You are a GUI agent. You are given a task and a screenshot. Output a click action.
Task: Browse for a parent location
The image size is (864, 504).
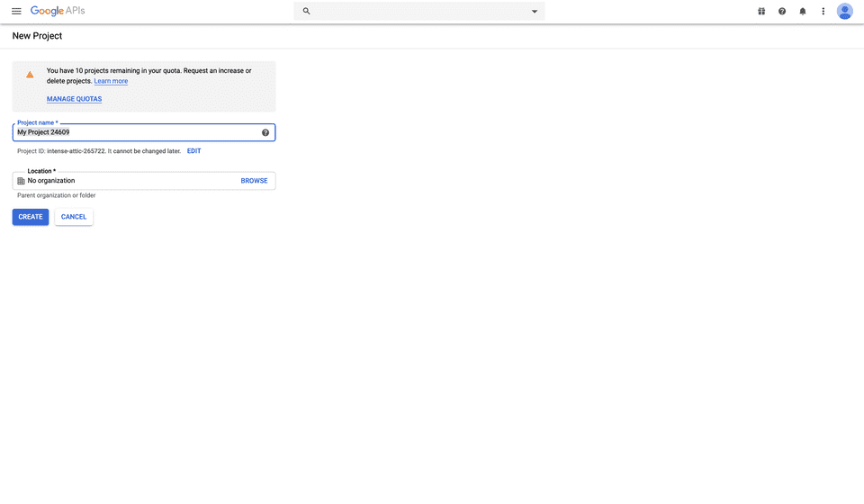(254, 181)
